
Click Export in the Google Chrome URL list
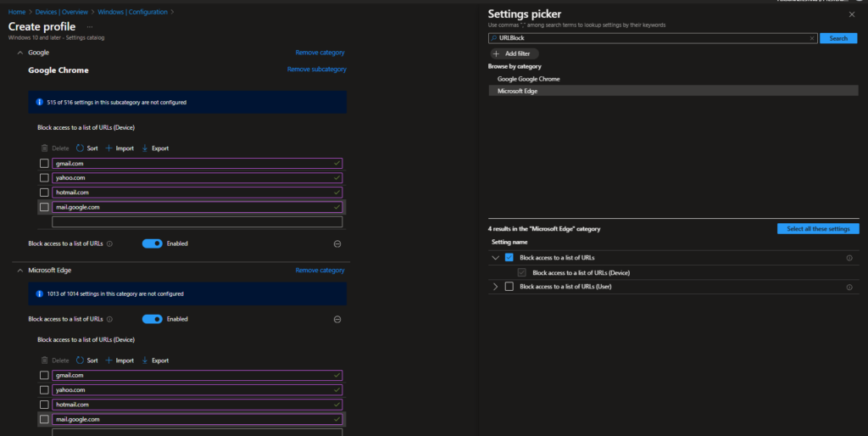(x=155, y=148)
